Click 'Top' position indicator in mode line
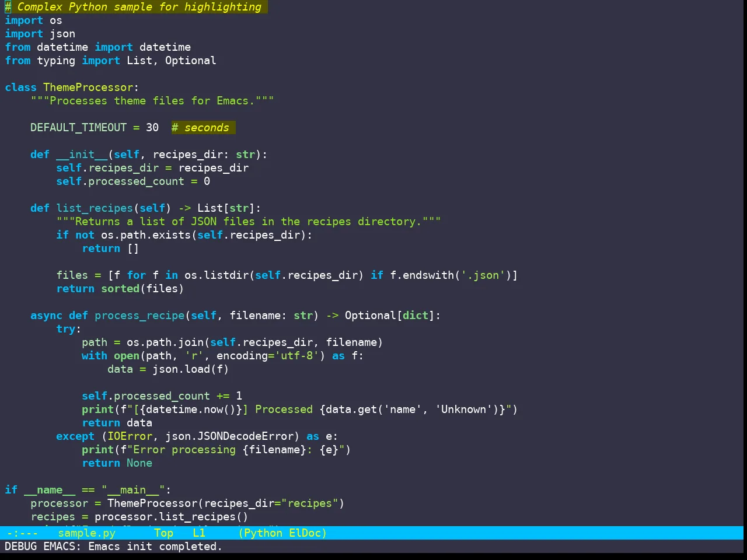The height and width of the screenshot is (560, 747). [163, 533]
